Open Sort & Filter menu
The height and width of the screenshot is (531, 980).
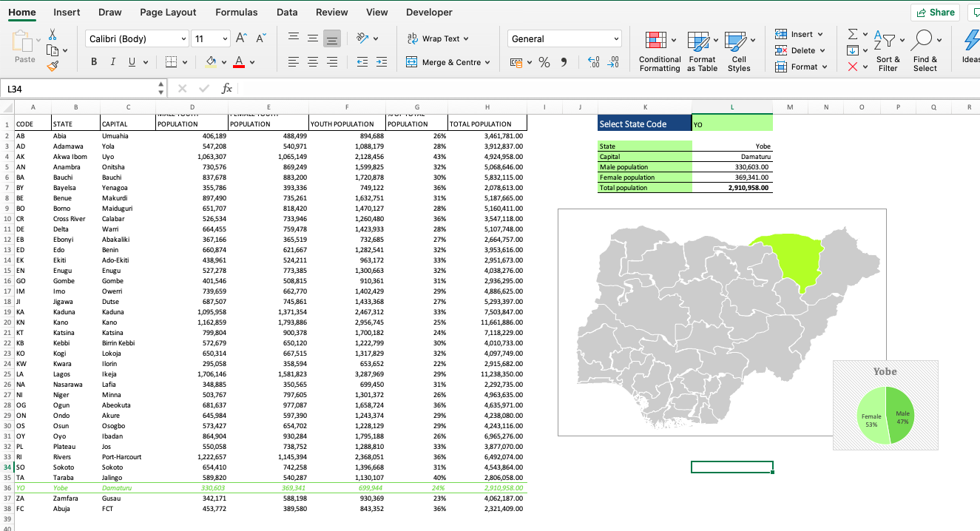[888, 51]
